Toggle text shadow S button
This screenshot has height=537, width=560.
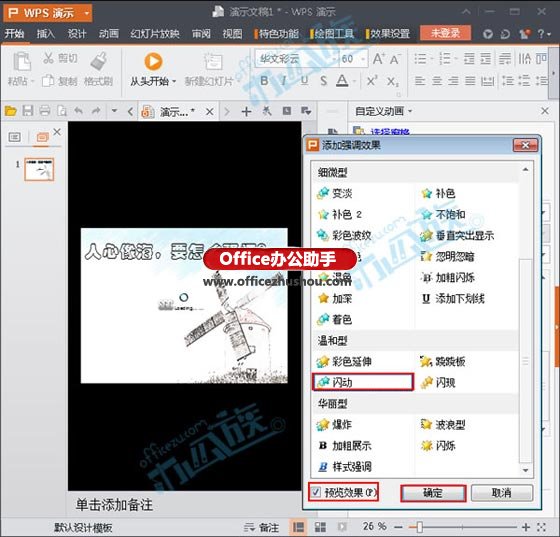323,81
